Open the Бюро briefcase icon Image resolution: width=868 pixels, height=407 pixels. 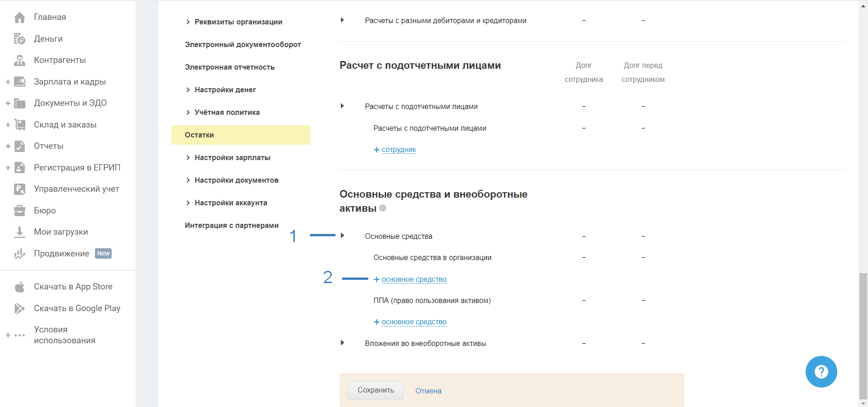[19, 210]
